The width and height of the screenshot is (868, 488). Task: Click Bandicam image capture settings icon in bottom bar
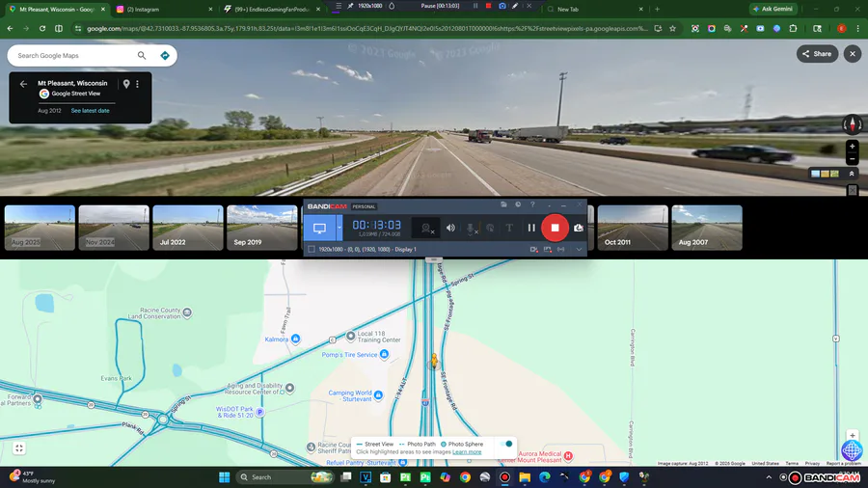point(548,249)
